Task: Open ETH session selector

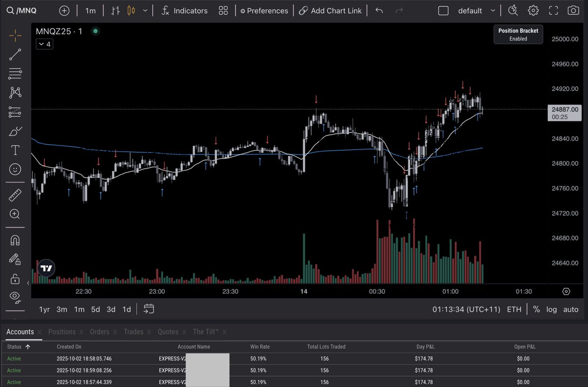Action: pos(514,310)
